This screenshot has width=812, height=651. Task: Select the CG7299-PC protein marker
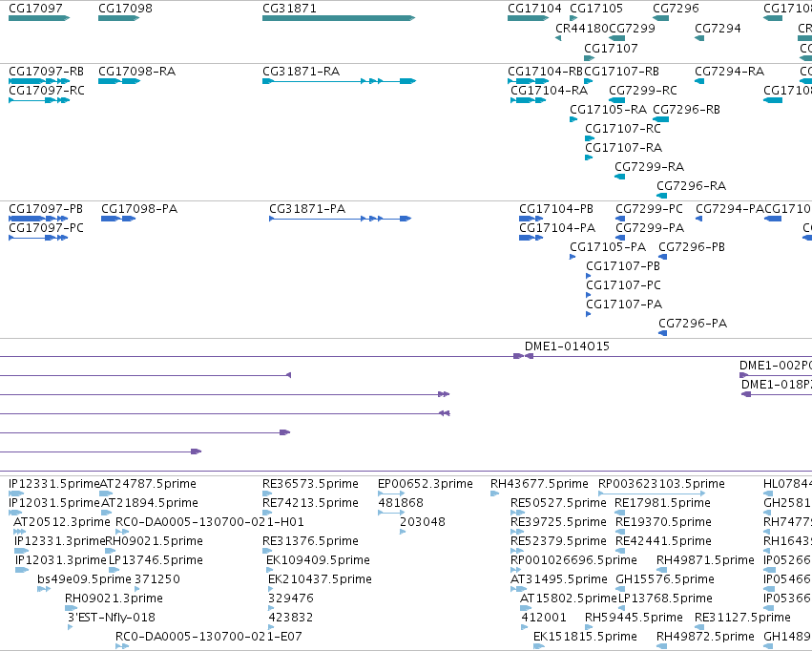(620, 219)
